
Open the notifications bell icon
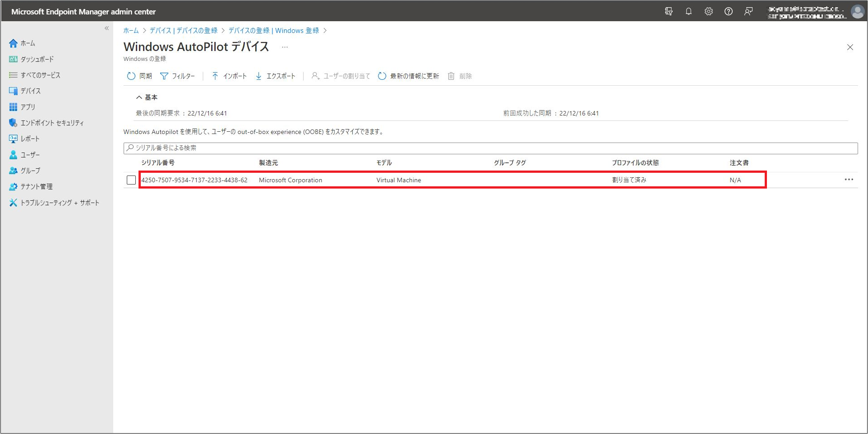point(688,11)
